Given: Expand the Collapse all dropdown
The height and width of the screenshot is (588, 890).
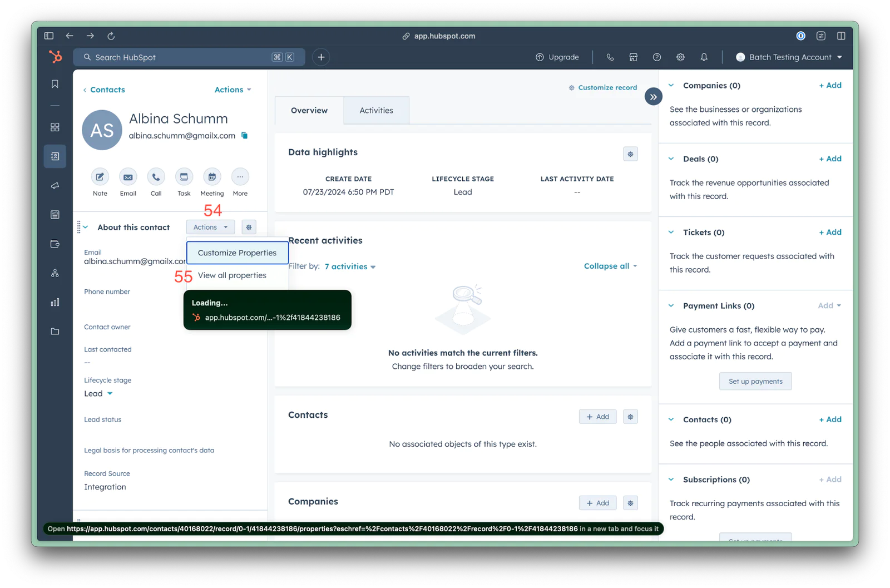Looking at the screenshot, I should (610, 266).
